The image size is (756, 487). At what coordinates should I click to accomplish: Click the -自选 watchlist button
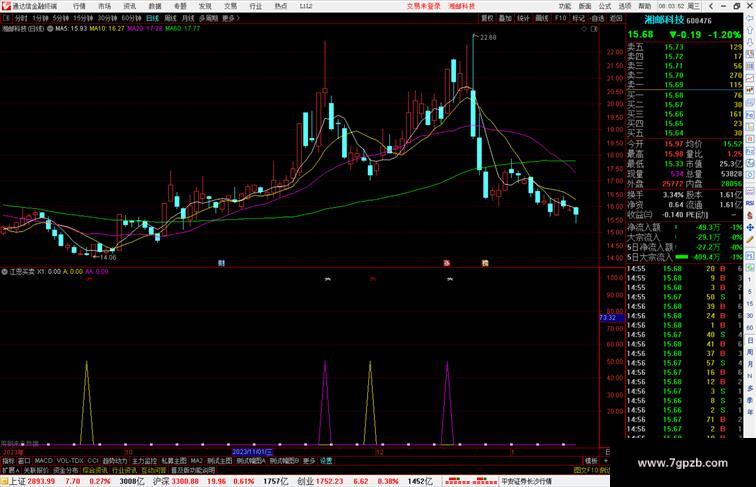(x=597, y=18)
